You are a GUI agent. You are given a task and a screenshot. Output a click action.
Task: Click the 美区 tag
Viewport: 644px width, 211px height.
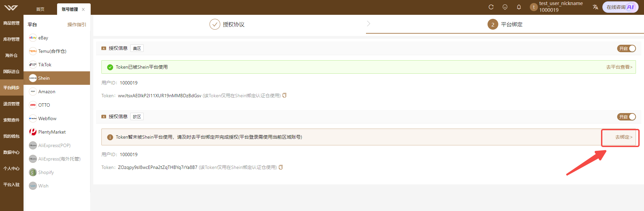137,48
